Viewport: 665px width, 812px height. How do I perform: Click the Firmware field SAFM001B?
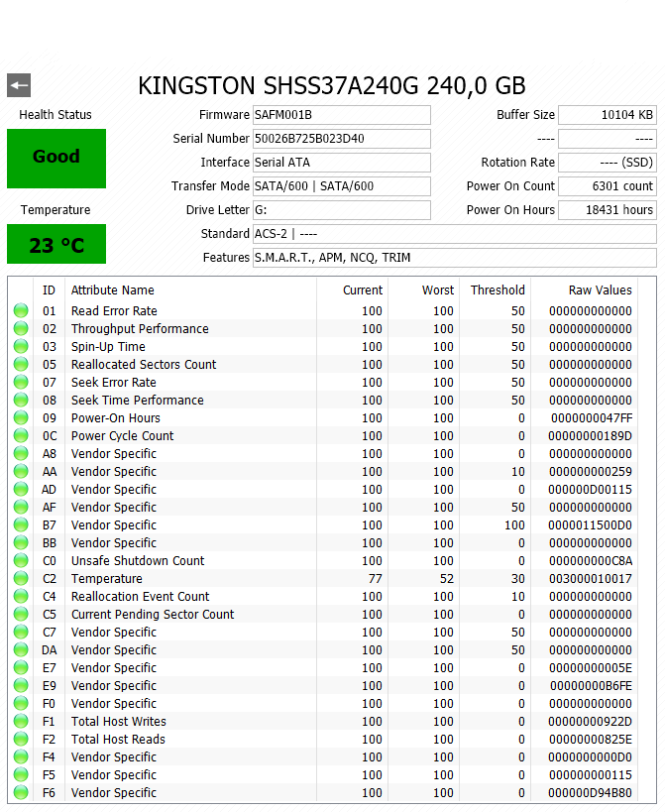pos(342,115)
